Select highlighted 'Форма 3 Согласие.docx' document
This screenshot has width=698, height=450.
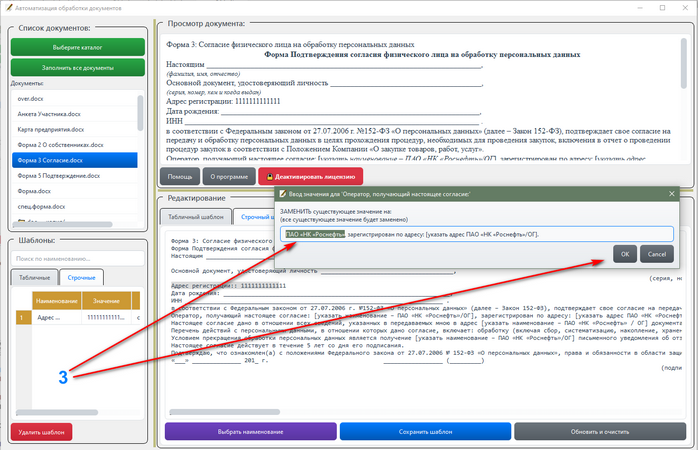tap(74, 160)
